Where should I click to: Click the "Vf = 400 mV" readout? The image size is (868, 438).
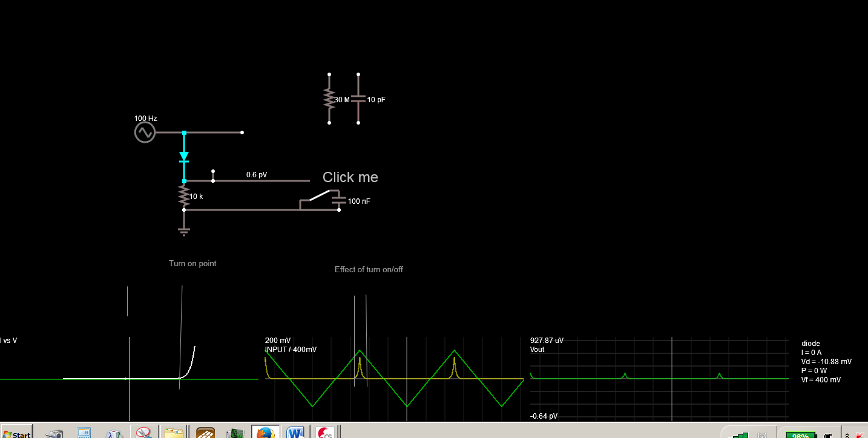[x=821, y=380]
